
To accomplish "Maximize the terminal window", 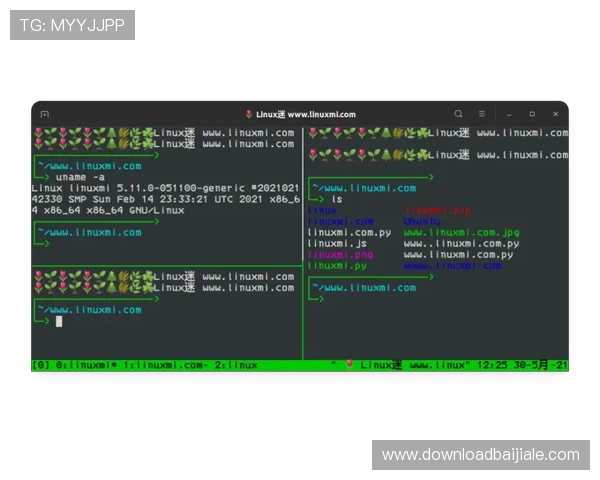I will 532,114.
